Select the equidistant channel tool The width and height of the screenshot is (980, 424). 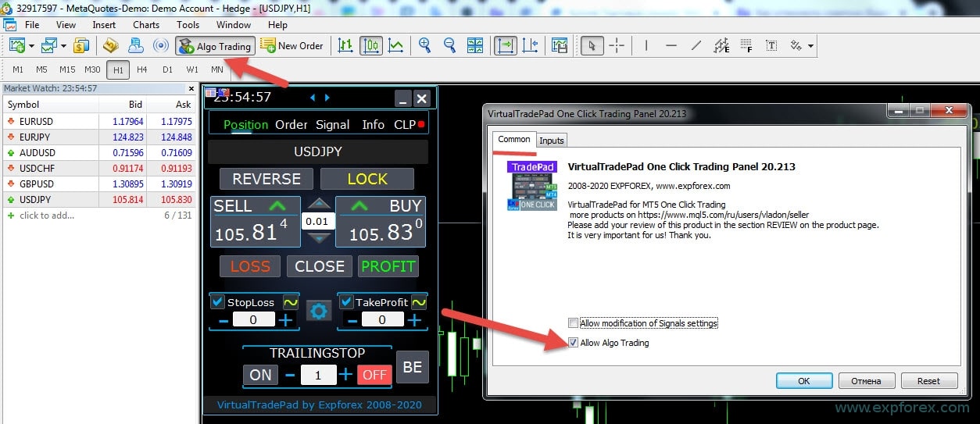721,46
